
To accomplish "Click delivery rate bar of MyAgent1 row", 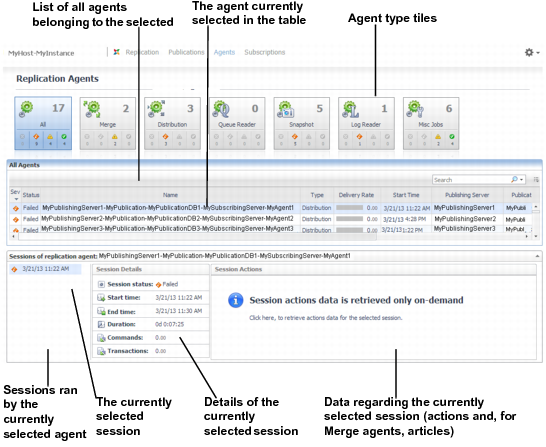I will (x=349, y=208).
